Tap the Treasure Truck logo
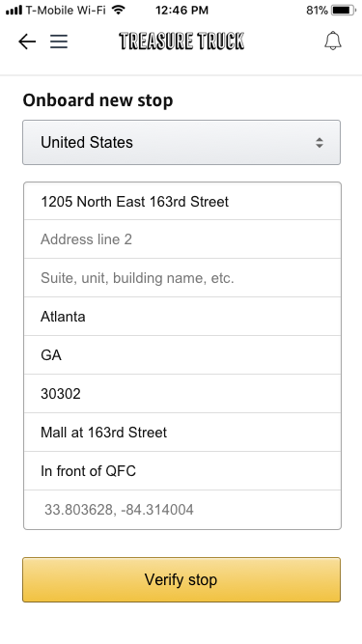 pos(181,42)
